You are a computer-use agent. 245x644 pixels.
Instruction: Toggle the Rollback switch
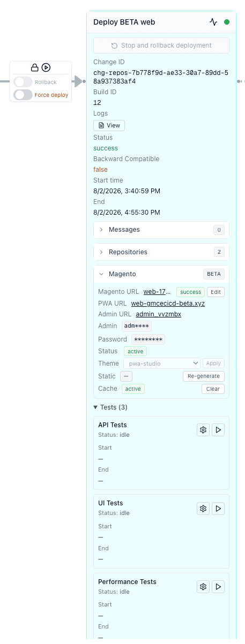coord(23,82)
